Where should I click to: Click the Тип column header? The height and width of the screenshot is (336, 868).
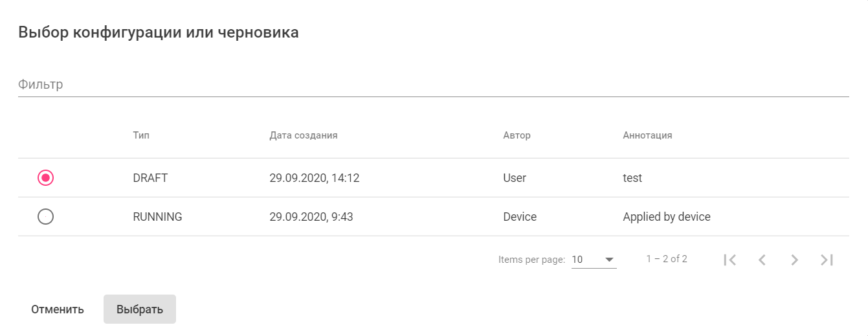141,135
